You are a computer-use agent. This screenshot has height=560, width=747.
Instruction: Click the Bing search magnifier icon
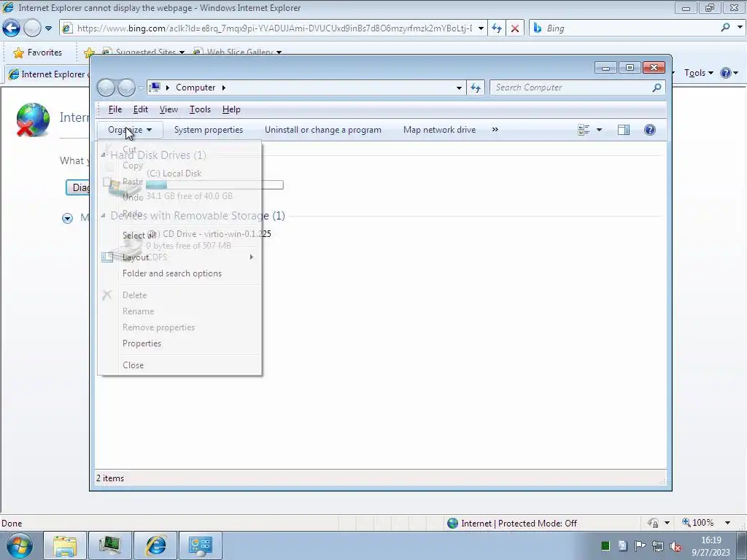(x=725, y=28)
